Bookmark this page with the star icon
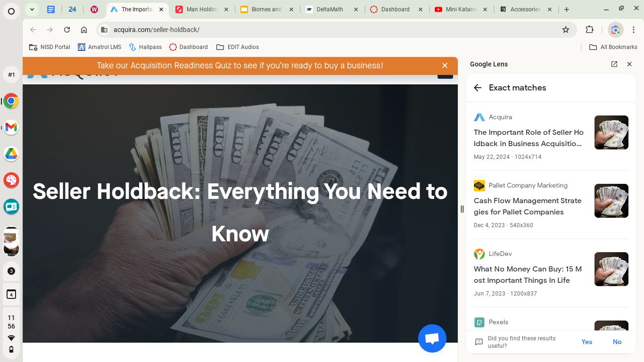644x362 pixels. pyautogui.click(x=565, y=30)
